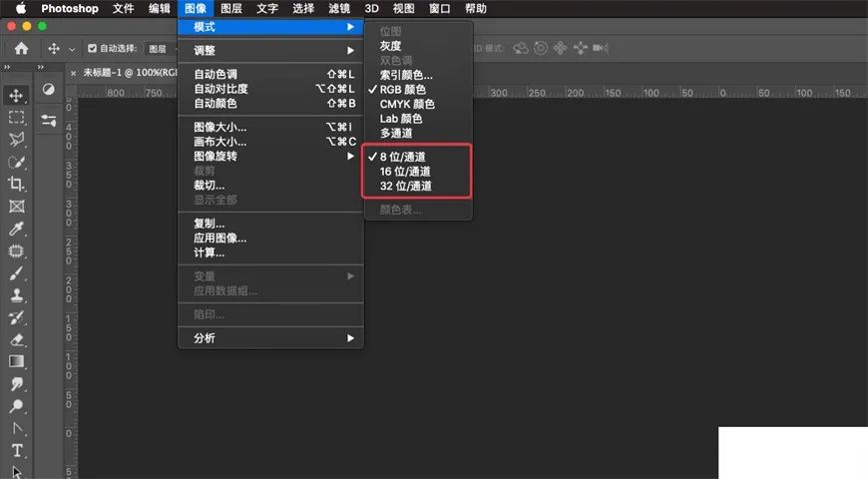The width and height of the screenshot is (868, 479).
Task: Open the 窗口 menu in menu bar
Action: tap(440, 8)
